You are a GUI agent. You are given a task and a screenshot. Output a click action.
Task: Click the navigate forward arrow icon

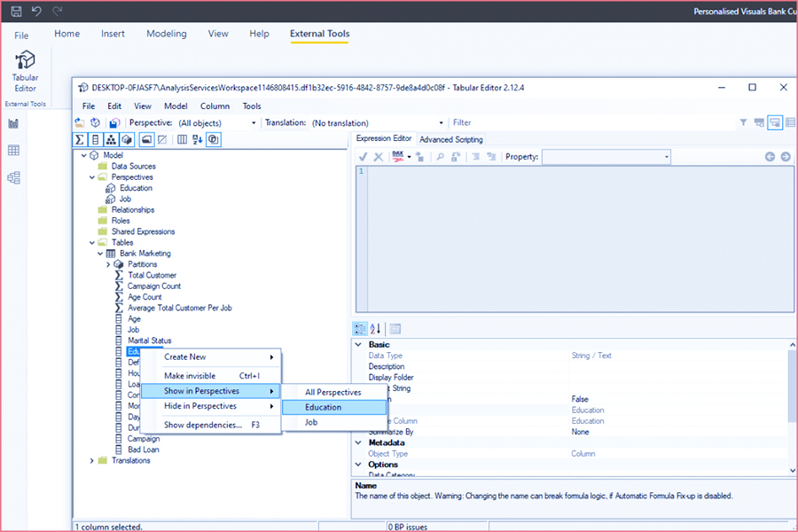pos(786,157)
